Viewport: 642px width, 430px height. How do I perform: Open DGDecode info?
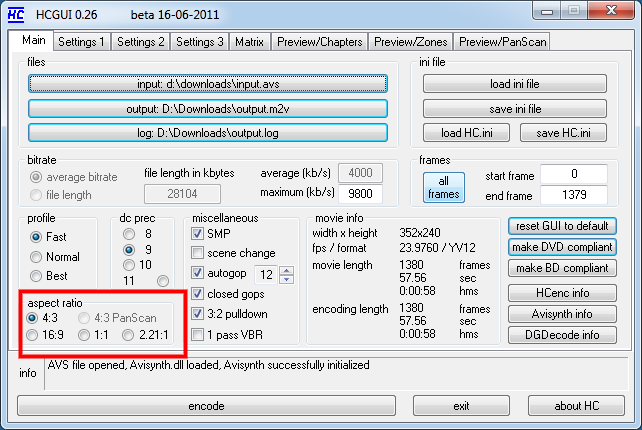tap(562, 335)
